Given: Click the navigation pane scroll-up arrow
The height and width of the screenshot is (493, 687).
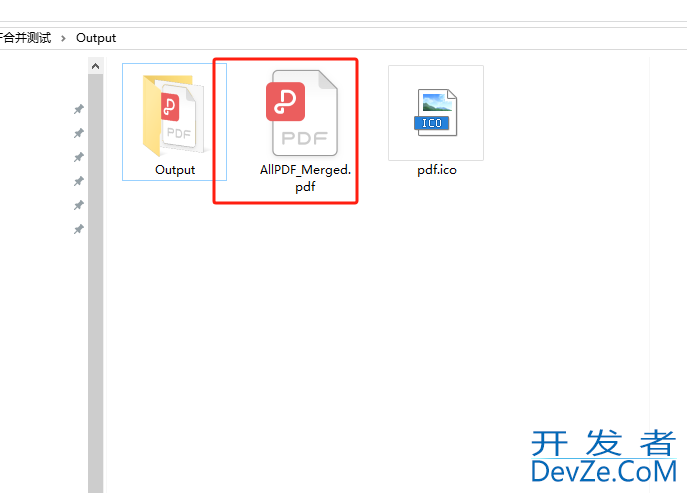Looking at the screenshot, I should (x=96, y=66).
